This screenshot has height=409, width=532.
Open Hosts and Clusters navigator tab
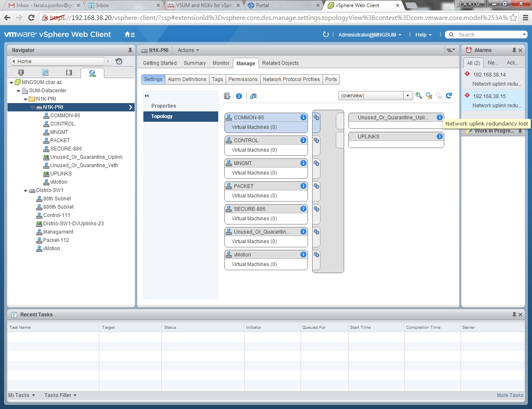[21, 73]
